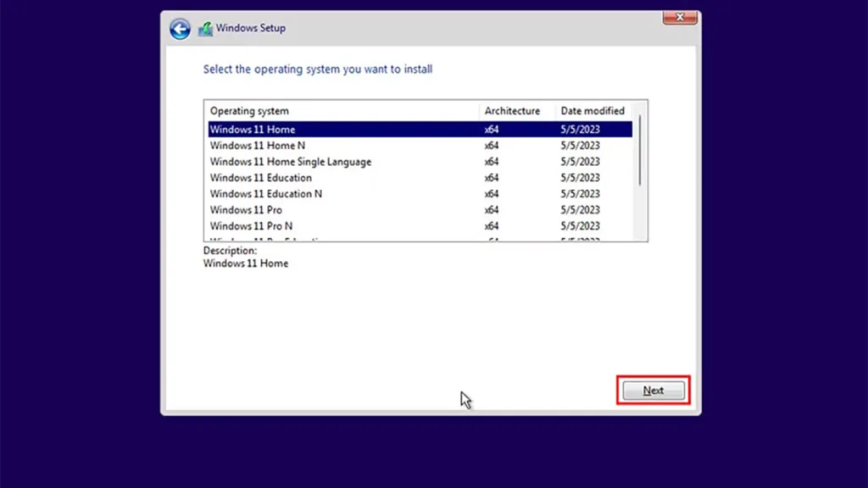Click the Operating system column header
This screenshot has height=488, width=868.
point(342,111)
